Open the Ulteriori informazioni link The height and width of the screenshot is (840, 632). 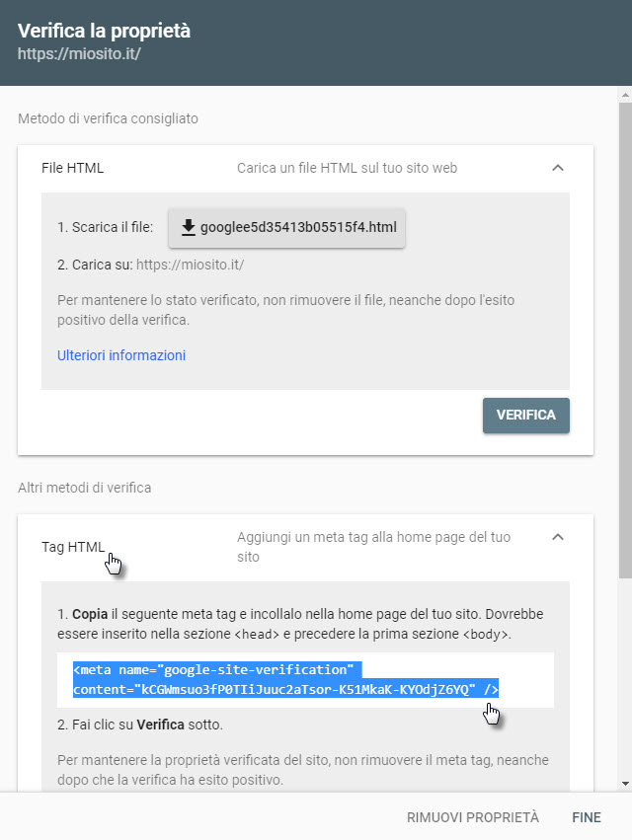(x=121, y=355)
